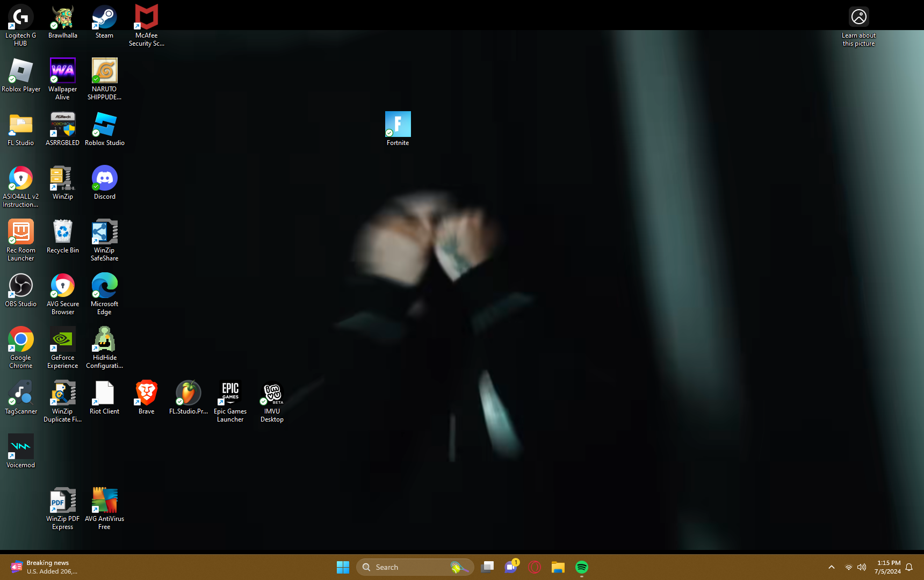Select the AVG Secure Browser icon
Image resolution: width=924 pixels, height=580 pixels.
63,294
